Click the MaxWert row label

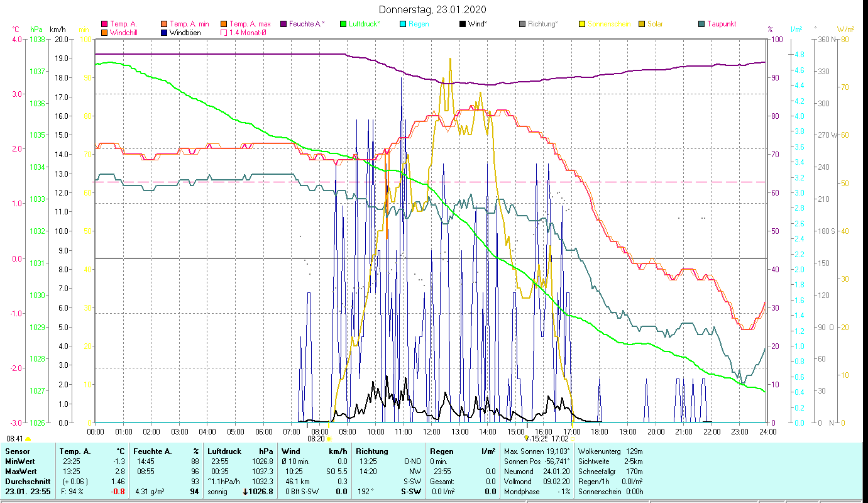click(21, 472)
